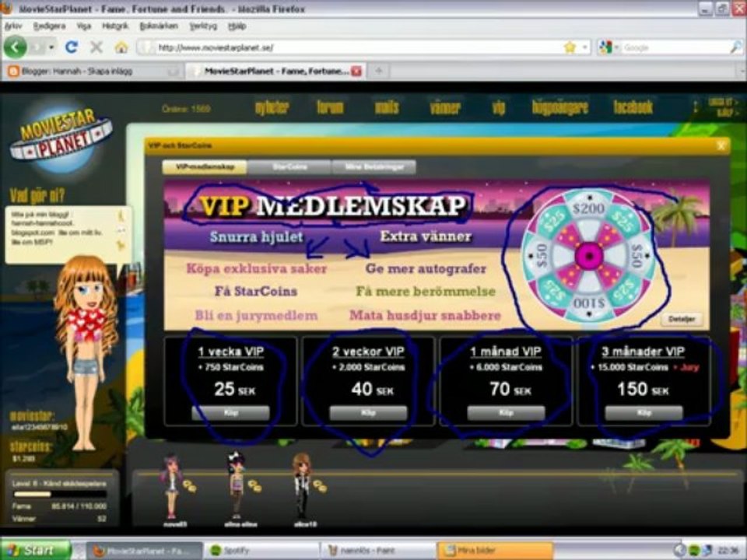Open the Redigera menu

click(49, 26)
